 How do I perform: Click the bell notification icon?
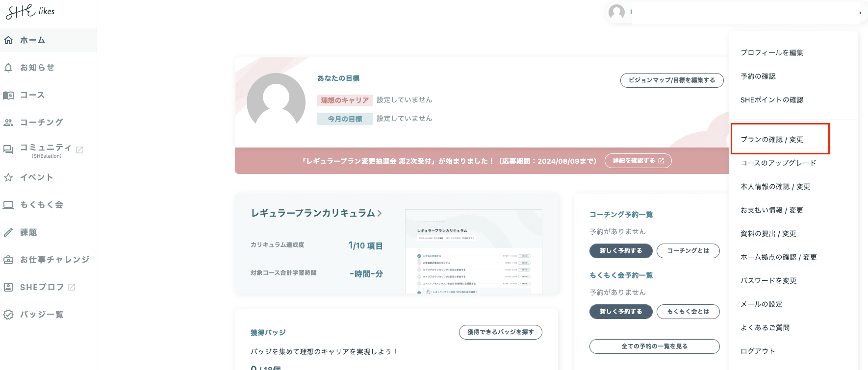tap(8, 68)
